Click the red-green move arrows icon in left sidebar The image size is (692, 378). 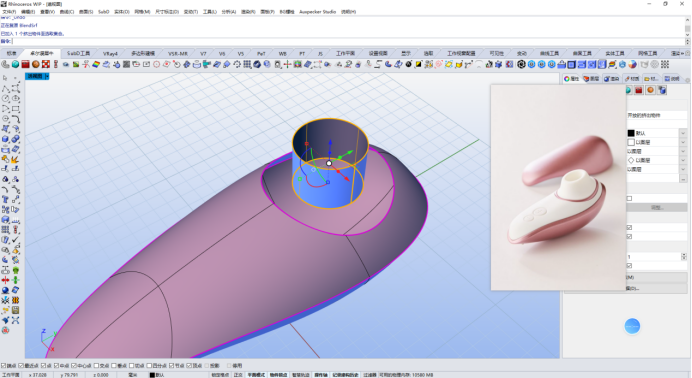tap(5, 280)
